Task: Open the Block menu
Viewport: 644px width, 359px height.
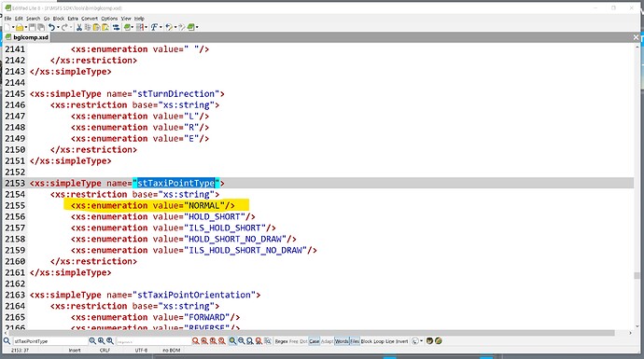Action: (59, 19)
